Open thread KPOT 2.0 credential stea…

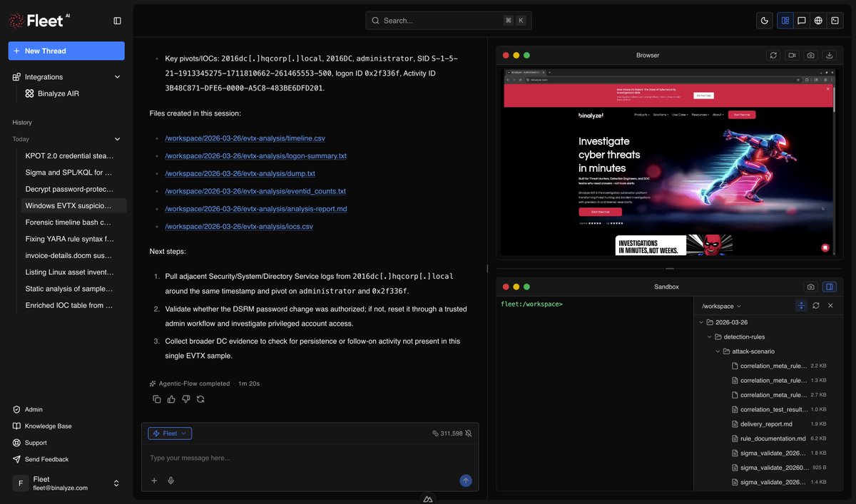tap(69, 155)
